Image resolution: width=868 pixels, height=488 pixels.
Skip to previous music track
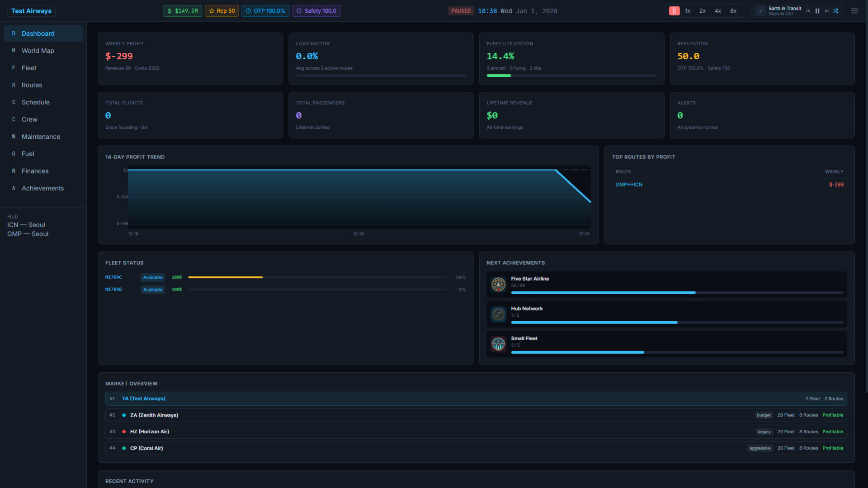[808, 11]
